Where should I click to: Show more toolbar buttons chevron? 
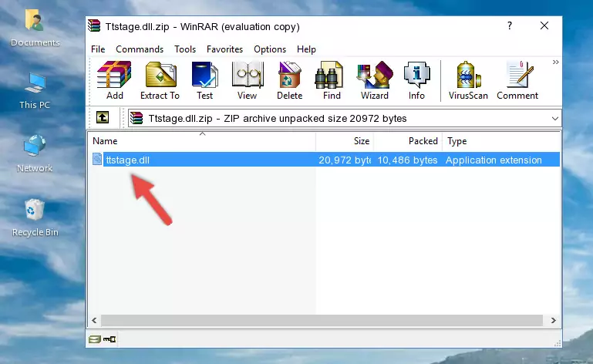click(555, 62)
